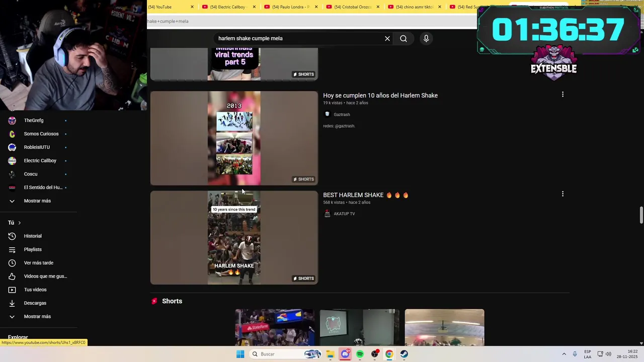The height and width of the screenshot is (362, 644).
Task: Close the (54) YouTube tab
Action: (192, 7)
